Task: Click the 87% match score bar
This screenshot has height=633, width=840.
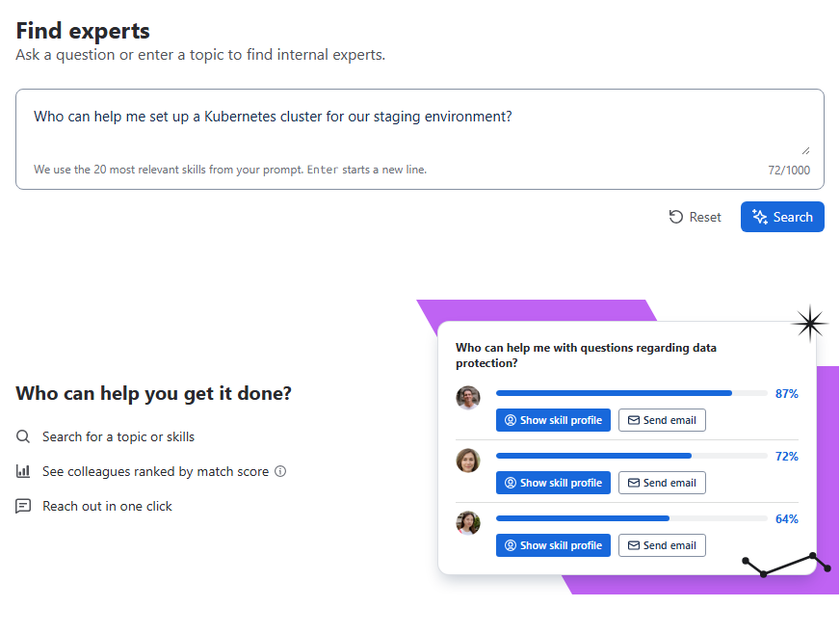Action: pyautogui.click(x=632, y=393)
